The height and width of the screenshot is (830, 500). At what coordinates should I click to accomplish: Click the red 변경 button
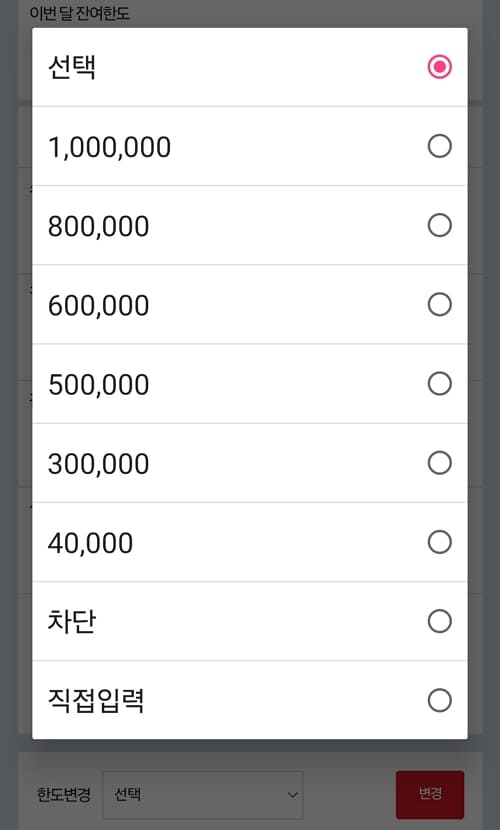click(x=430, y=794)
